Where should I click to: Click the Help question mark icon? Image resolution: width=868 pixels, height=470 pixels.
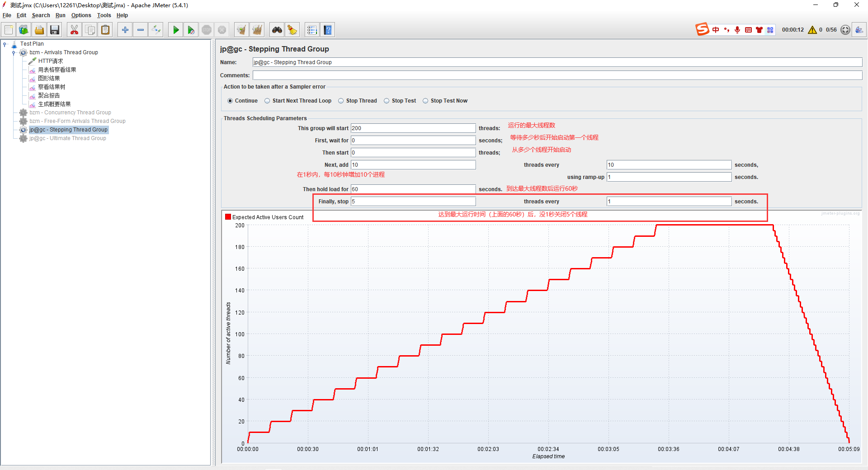tap(328, 30)
